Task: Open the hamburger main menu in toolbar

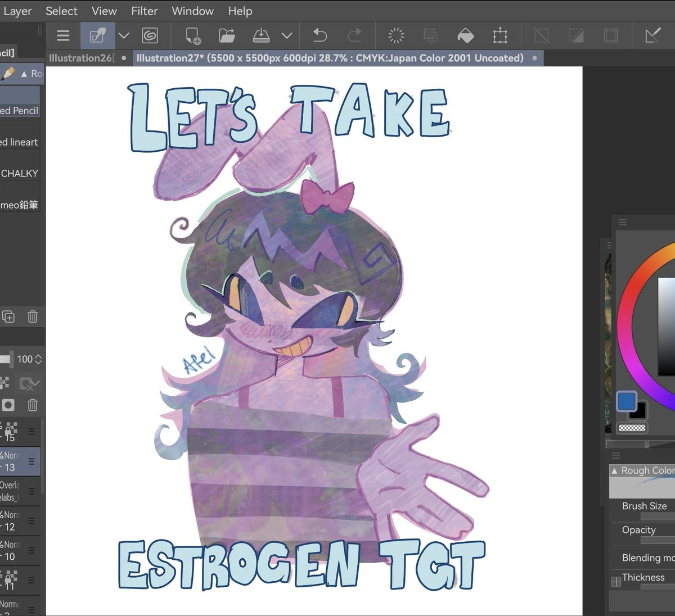Action: click(x=63, y=36)
